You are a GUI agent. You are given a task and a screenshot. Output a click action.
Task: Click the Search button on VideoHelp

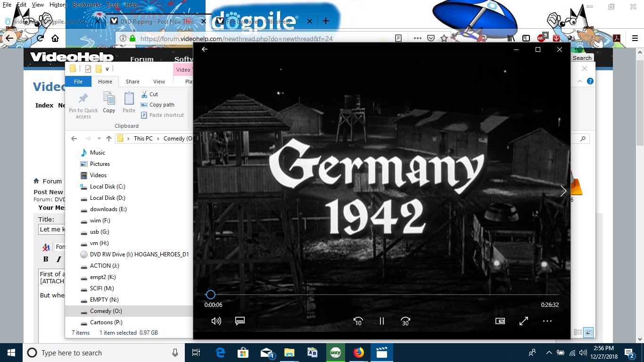point(582,58)
